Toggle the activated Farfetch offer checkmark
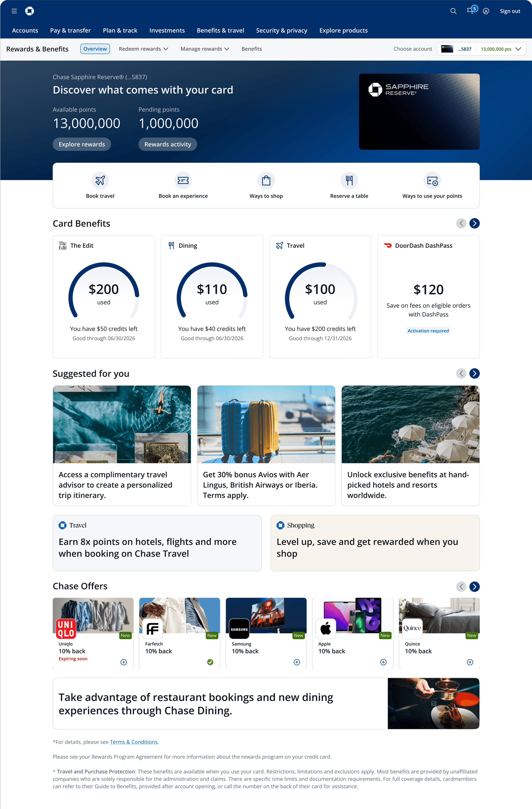Image resolution: width=532 pixels, height=809 pixels. [210, 662]
